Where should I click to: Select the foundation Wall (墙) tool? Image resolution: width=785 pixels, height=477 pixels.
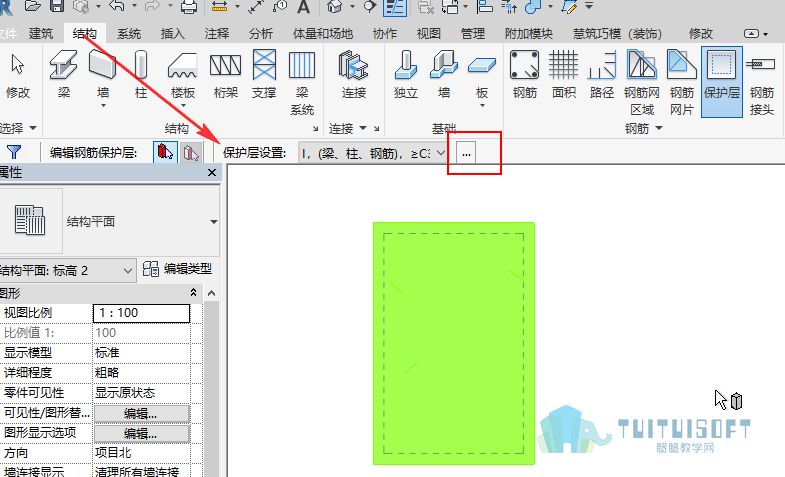click(x=444, y=75)
